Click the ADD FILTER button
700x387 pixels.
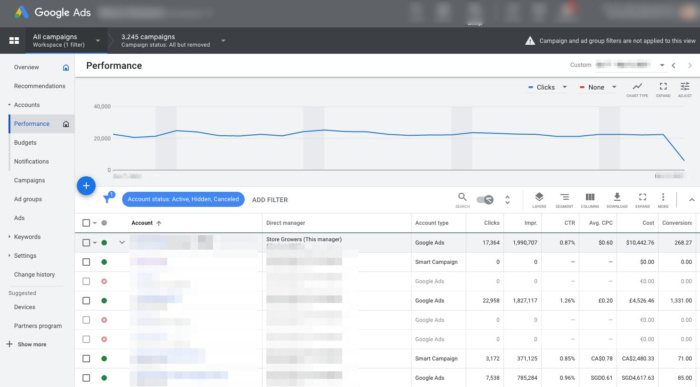tap(270, 200)
